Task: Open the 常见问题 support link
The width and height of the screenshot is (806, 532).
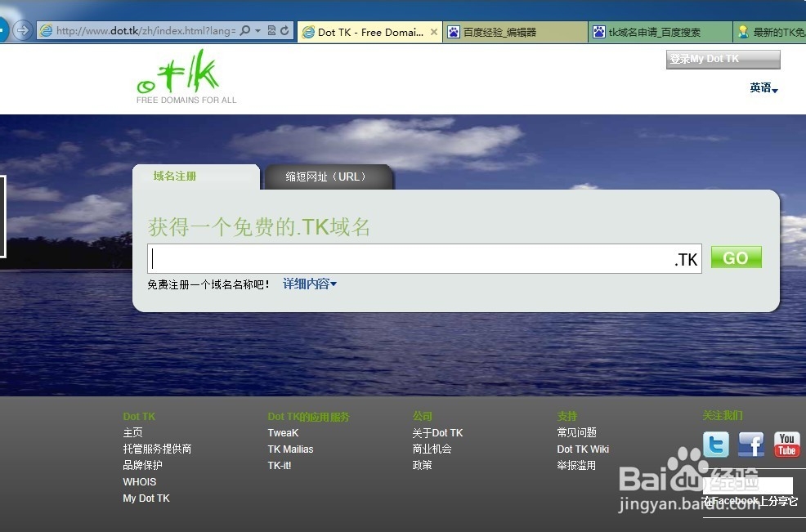Action: click(577, 433)
